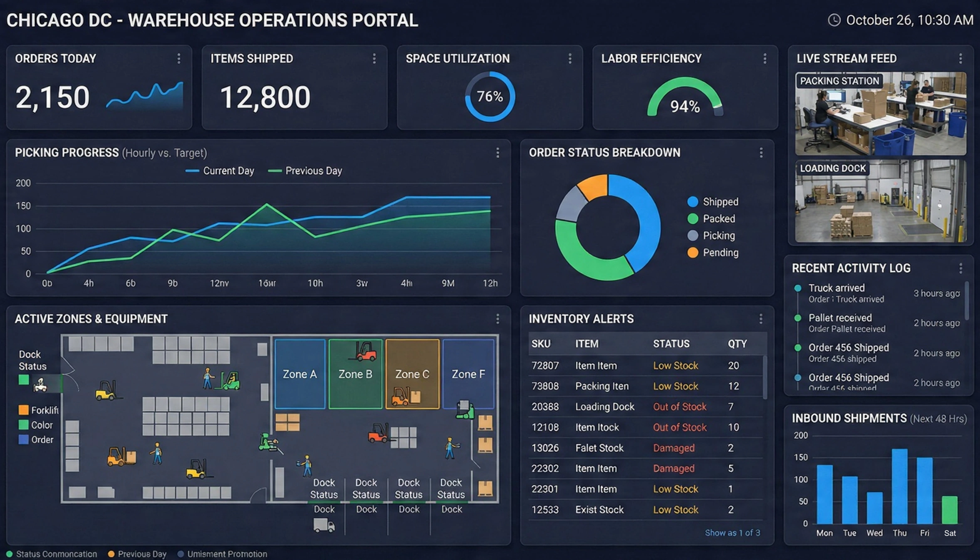Open the Labor Efficiency card menu

pos(765,59)
